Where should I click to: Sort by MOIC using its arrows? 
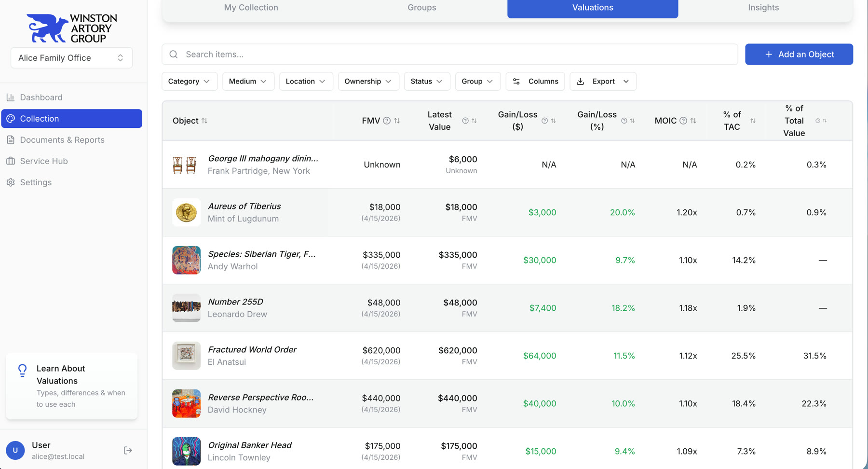(x=693, y=121)
